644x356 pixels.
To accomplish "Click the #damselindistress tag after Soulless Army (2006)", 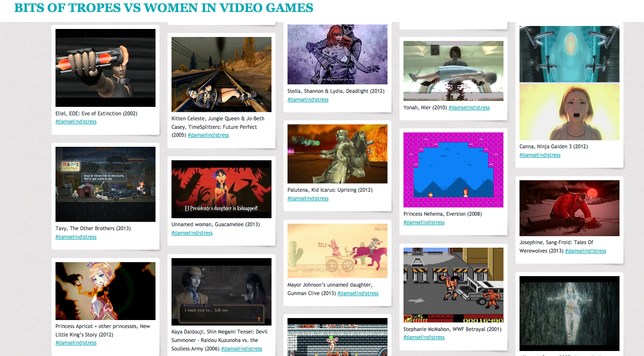I will click(241, 349).
